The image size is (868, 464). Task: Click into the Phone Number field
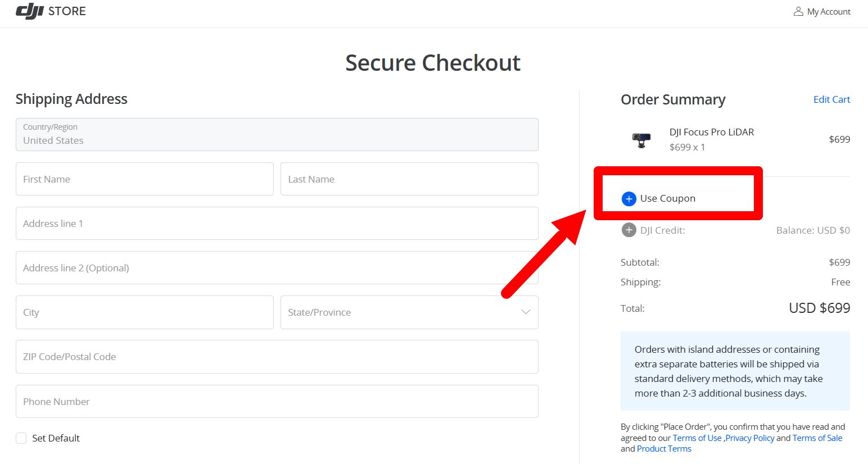pyautogui.click(x=277, y=402)
